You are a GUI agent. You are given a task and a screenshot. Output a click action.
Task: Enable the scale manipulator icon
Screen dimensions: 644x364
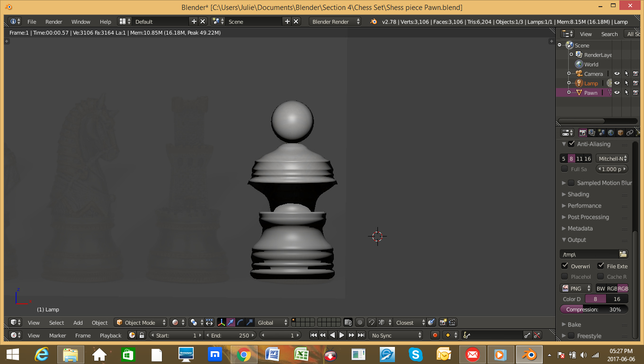pos(250,322)
